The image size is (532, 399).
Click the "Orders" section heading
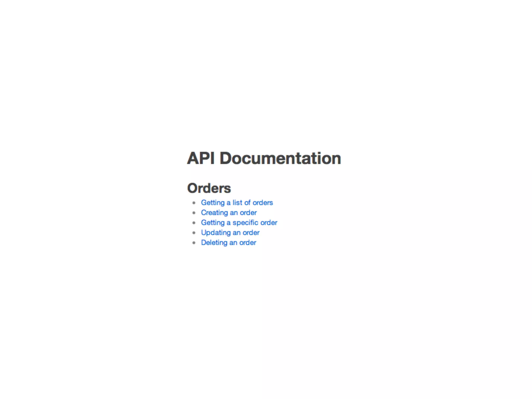click(x=209, y=188)
